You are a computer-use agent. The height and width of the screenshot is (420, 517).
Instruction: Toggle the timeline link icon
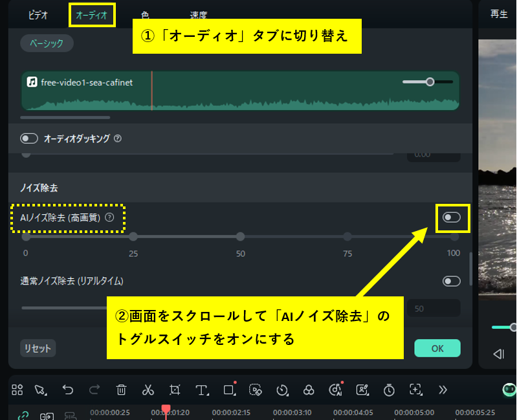(23, 415)
